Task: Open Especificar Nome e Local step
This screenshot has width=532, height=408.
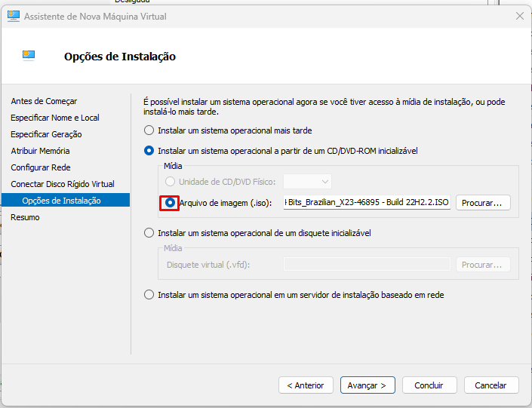Action: point(55,118)
